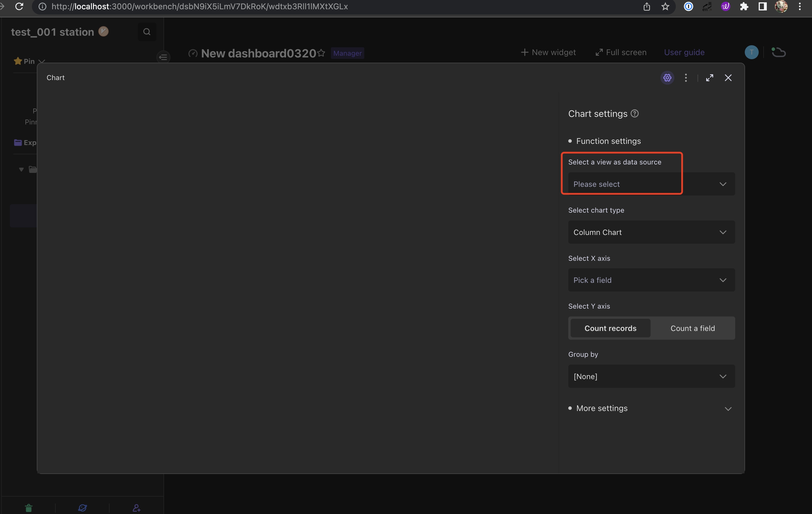812x514 pixels.
Task: Open the chart's three-dot options menu
Action: (686, 78)
